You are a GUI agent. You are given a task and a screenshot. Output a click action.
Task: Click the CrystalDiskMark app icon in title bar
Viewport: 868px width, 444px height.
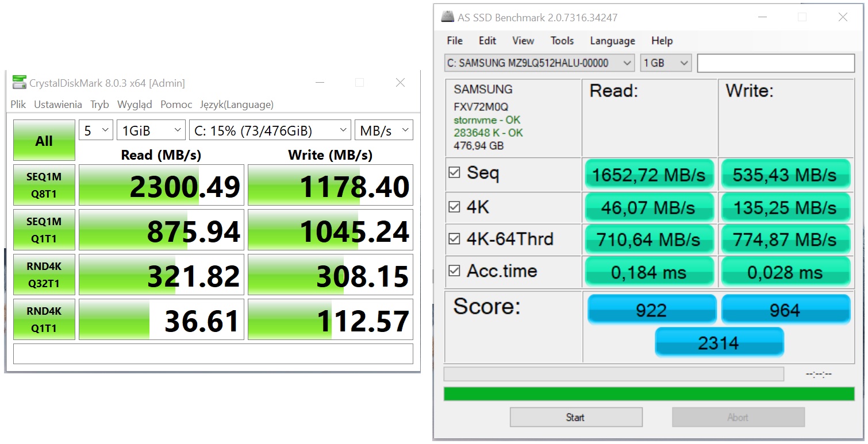19,83
